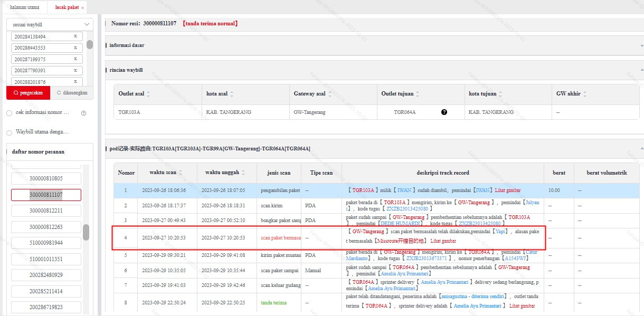Click flight number A1543WJ link
Image resolution: width=644 pixels, height=316 pixels.
click(517, 258)
